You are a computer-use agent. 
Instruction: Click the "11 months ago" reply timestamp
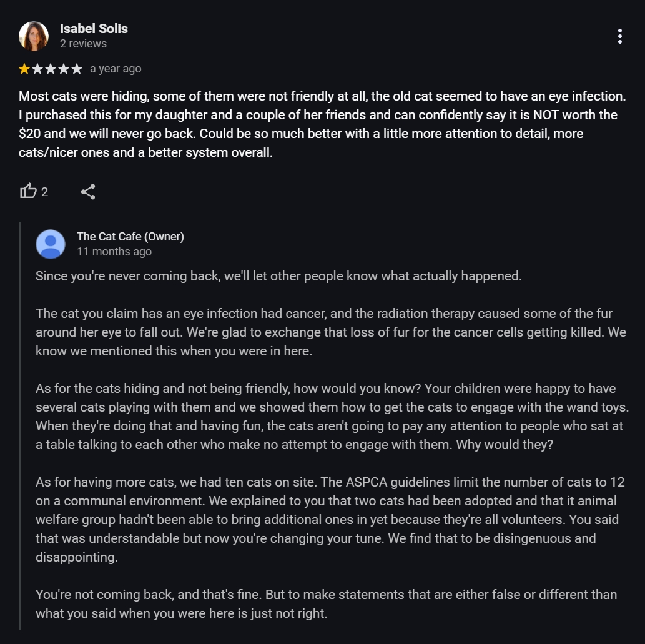[114, 252]
